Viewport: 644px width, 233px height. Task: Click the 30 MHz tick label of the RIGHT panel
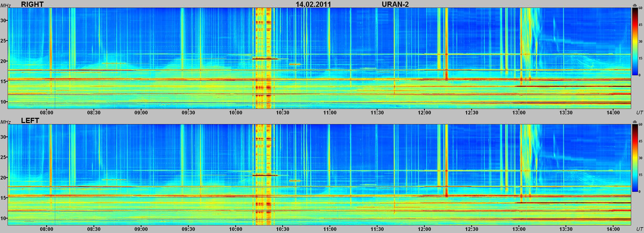click(x=3, y=20)
